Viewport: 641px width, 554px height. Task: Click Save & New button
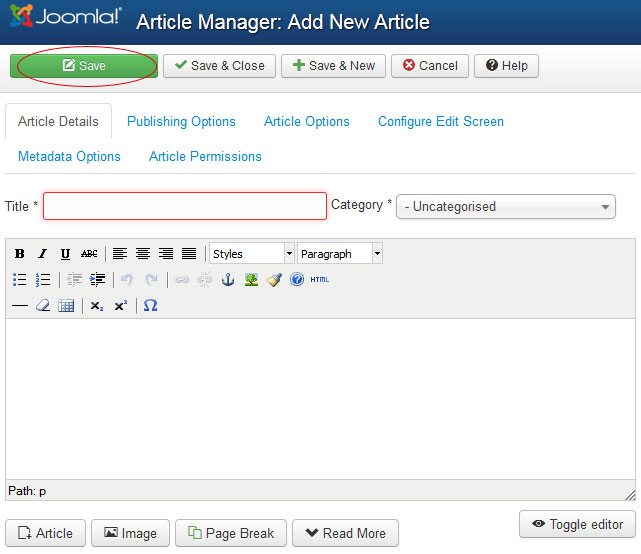[x=333, y=66]
